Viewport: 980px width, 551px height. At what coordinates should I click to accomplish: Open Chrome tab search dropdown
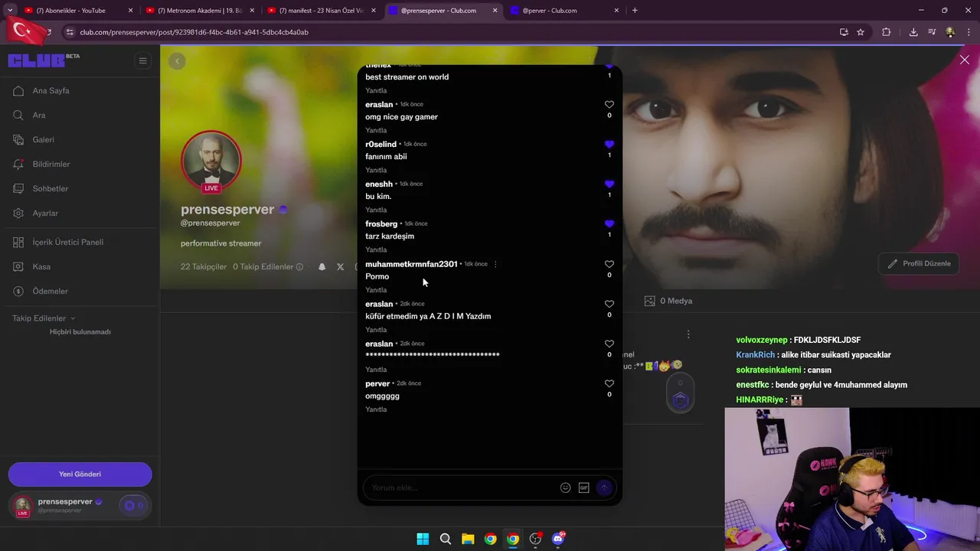point(10,11)
